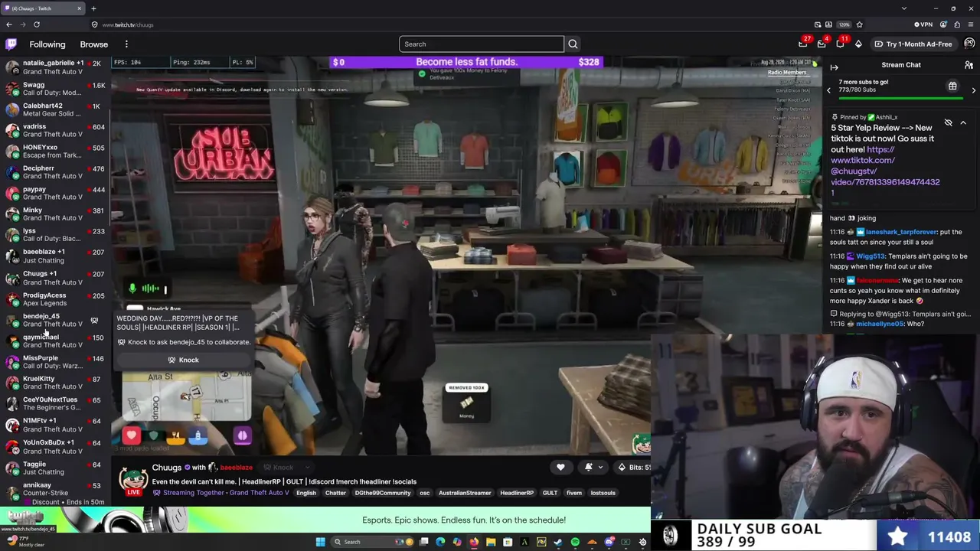Click the search magnifier button
The height and width of the screenshot is (551, 980).
573,44
